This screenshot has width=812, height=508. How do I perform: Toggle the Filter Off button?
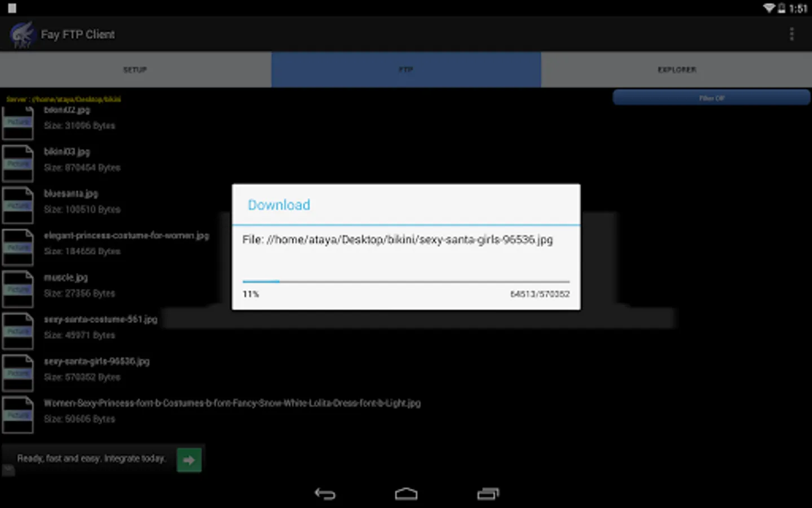click(x=712, y=98)
